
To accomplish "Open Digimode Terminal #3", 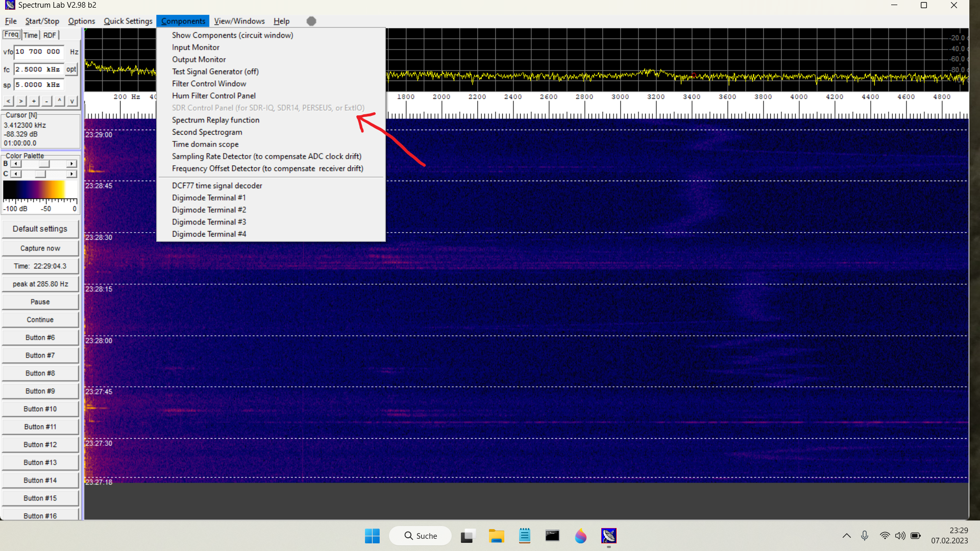I will tap(271, 222).
